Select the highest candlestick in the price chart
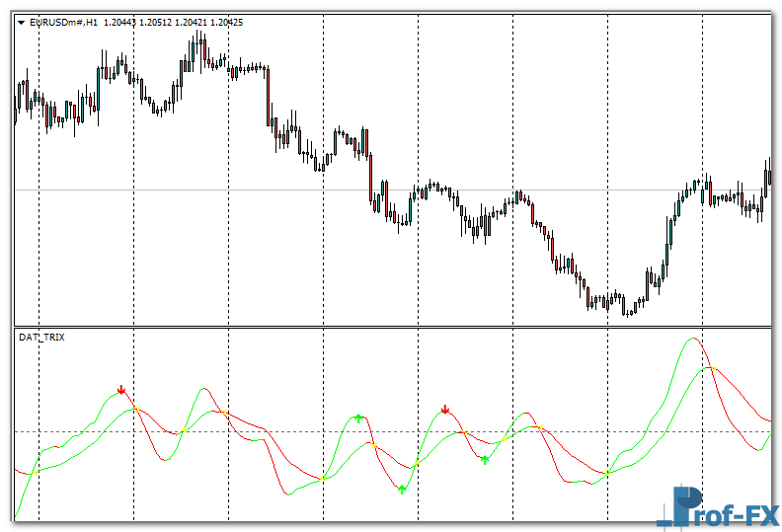782x532 pixels. (x=200, y=41)
